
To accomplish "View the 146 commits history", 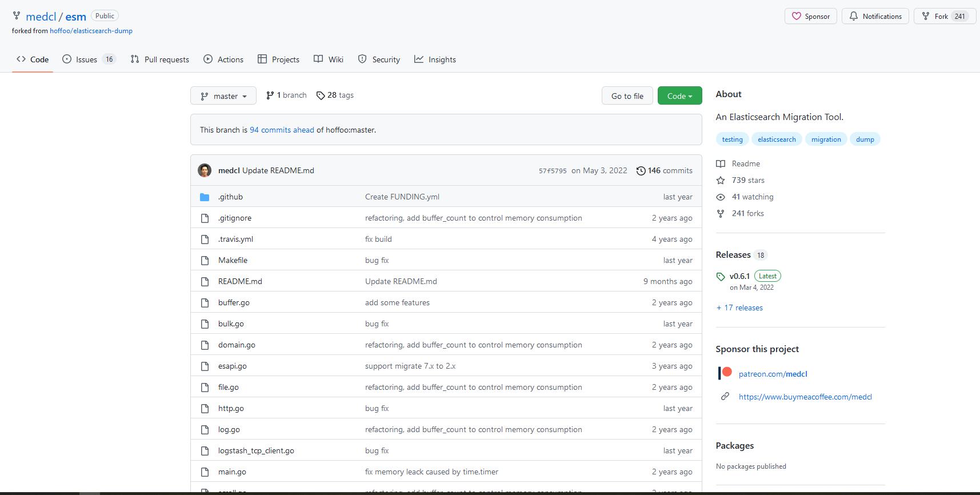I will pos(665,170).
